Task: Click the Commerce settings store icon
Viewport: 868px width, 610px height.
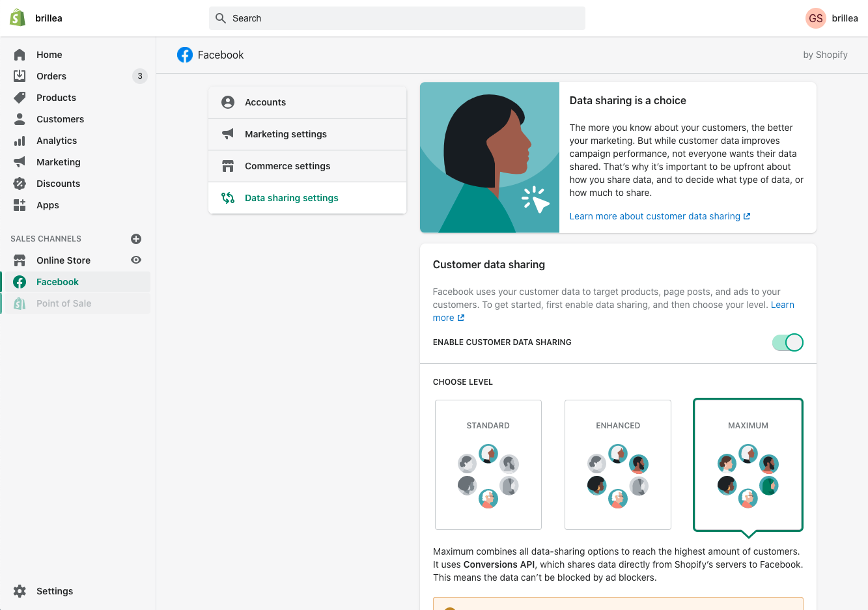Action: pos(228,166)
